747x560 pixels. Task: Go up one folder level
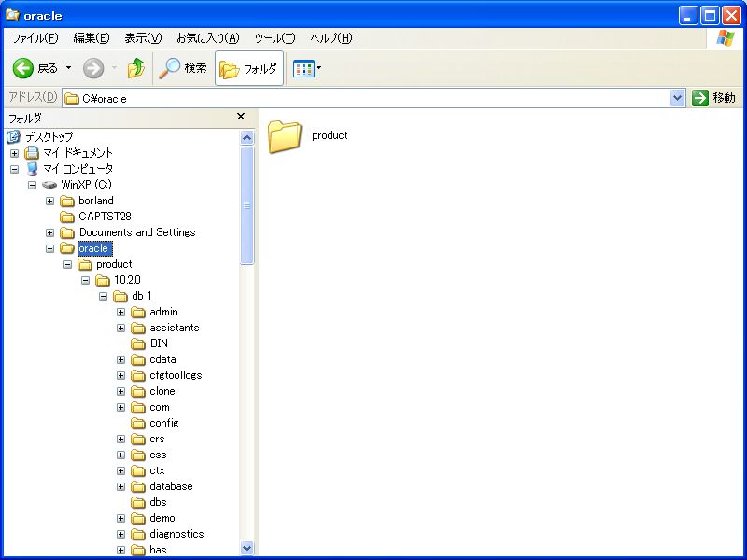[x=136, y=68]
